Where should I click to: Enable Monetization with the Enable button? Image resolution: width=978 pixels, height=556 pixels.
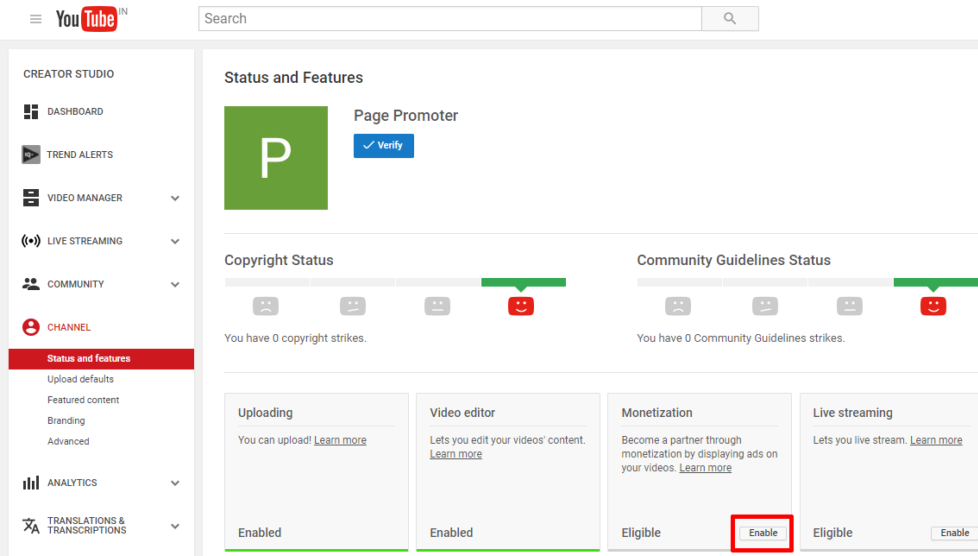(x=763, y=533)
